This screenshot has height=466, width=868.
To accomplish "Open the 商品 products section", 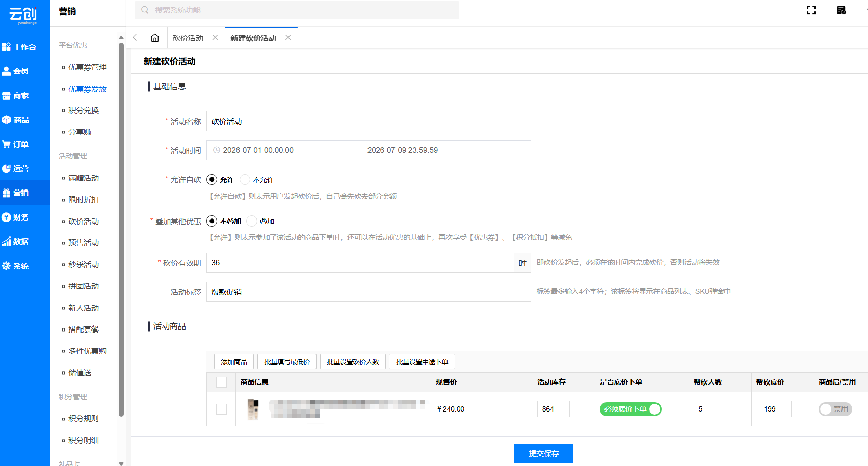I will pos(15,120).
